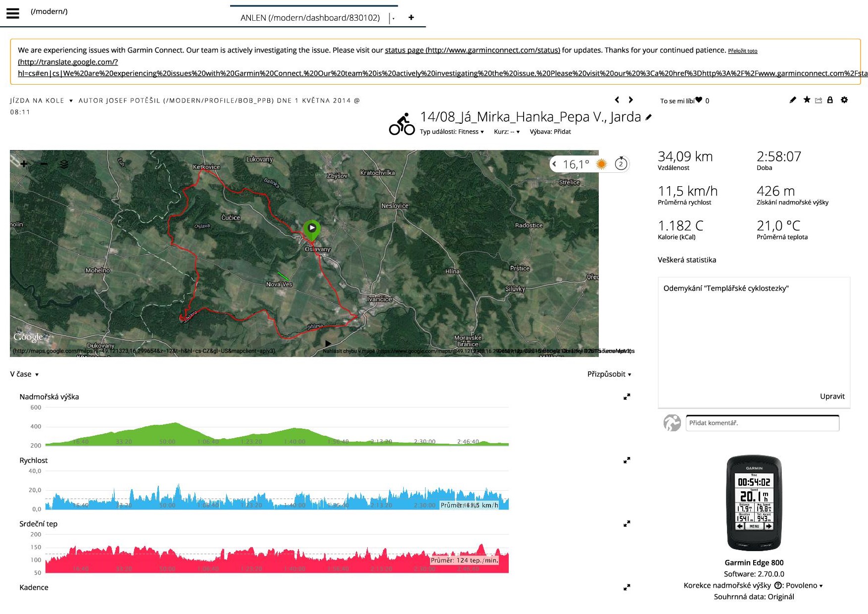Click the star favorite icon

(807, 100)
